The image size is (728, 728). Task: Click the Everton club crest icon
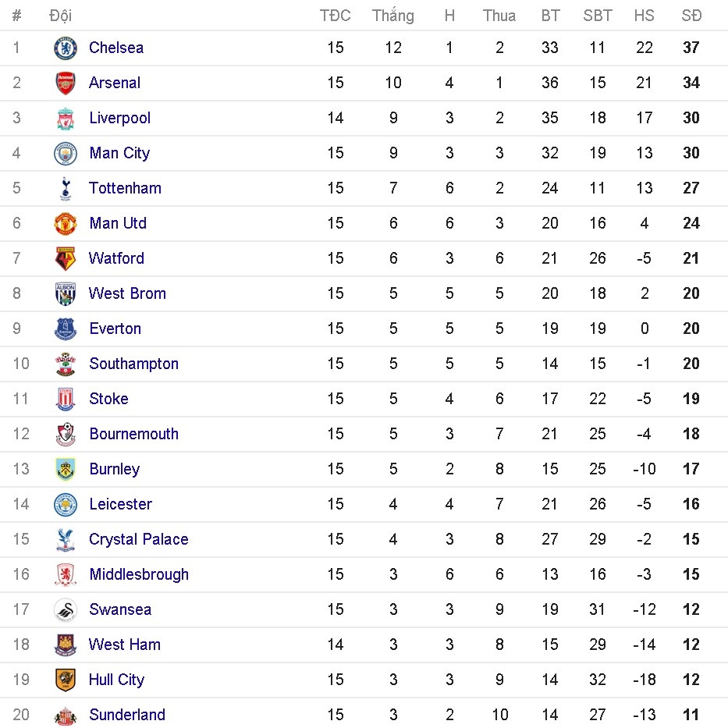[x=66, y=329]
